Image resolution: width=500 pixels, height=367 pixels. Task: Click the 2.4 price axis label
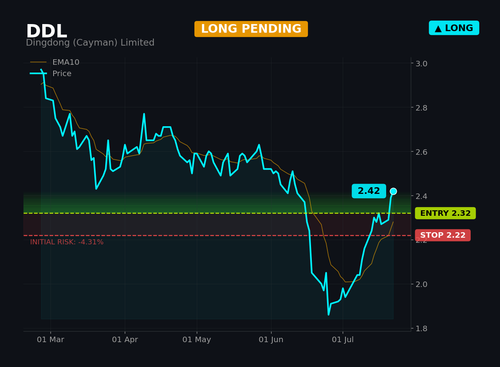[x=421, y=196]
